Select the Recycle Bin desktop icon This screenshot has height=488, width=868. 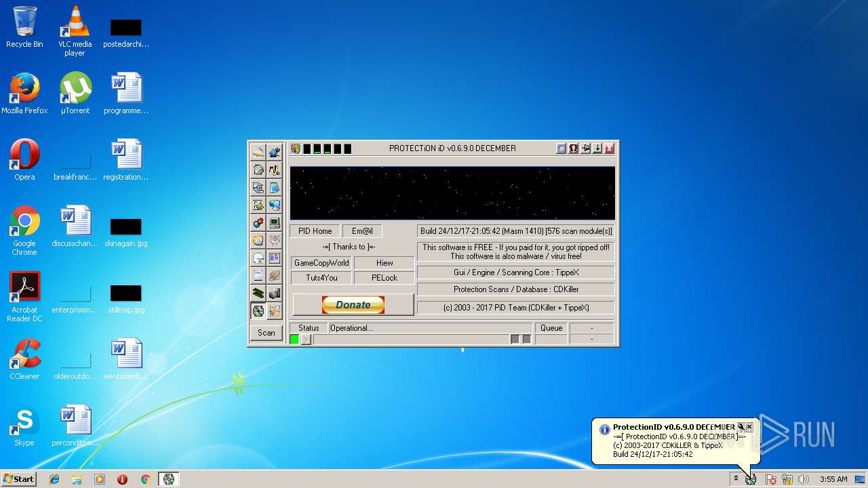[24, 27]
